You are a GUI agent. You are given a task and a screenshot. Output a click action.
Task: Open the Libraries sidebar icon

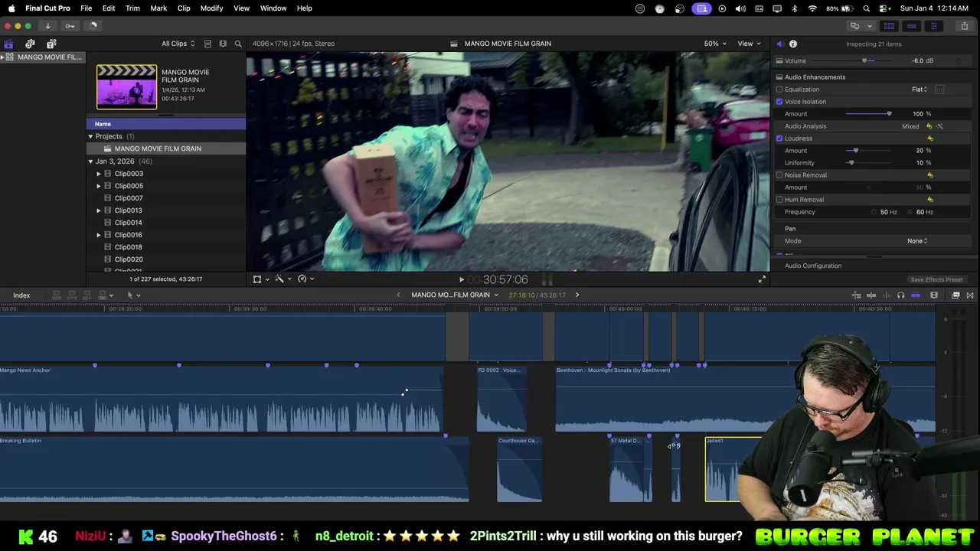(x=8, y=44)
